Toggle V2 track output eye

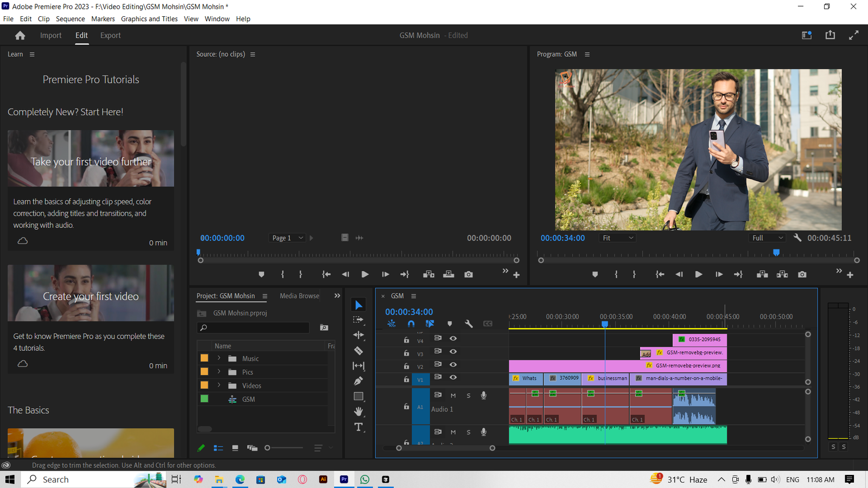point(453,364)
